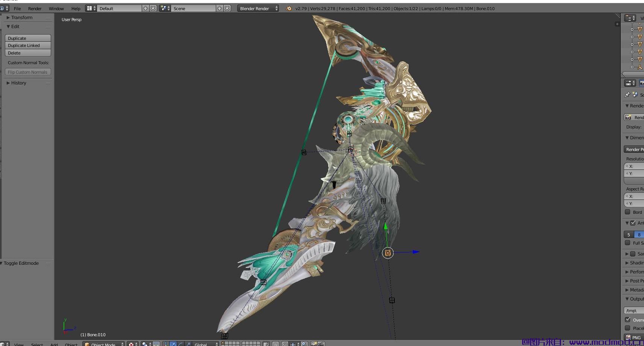The height and width of the screenshot is (346, 644).
Task: Click the Duplicate button
Action: pyautogui.click(x=28, y=38)
